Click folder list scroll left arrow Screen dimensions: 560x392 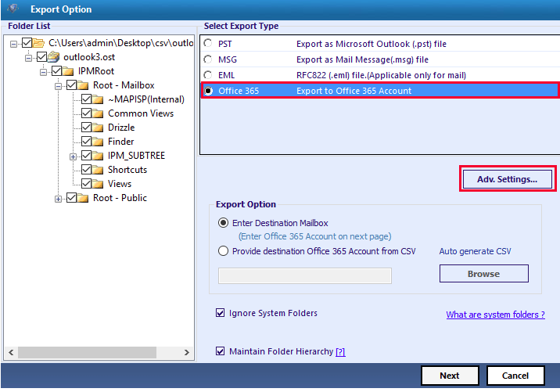(11, 353)
